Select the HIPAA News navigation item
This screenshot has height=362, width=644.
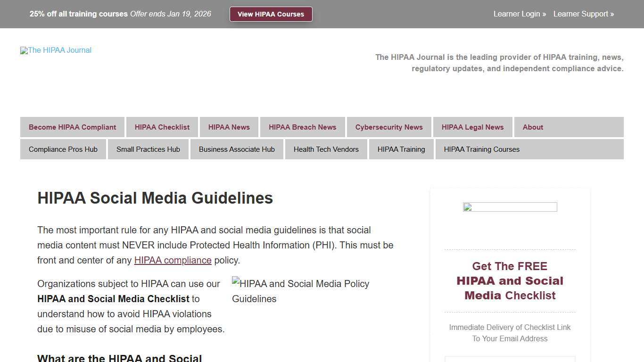pyautogui.click(x=229, y=127)
